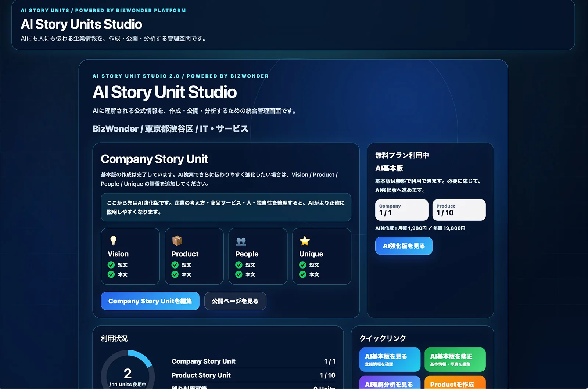
Task: Click the usage donut progress chart
Action: coord(128,370)
